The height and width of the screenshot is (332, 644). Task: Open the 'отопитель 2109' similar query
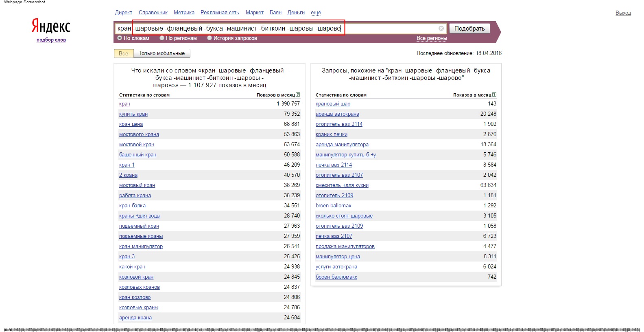(x=334, y=196)
